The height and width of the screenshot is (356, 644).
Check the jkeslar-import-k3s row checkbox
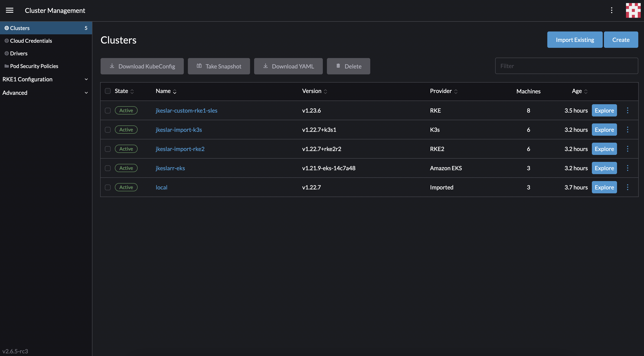[108, 130]
